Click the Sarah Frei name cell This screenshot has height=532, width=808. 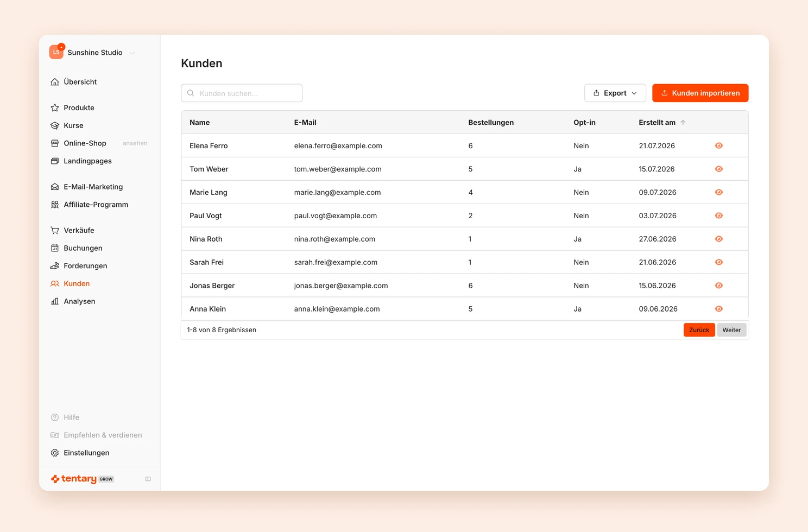206,262
